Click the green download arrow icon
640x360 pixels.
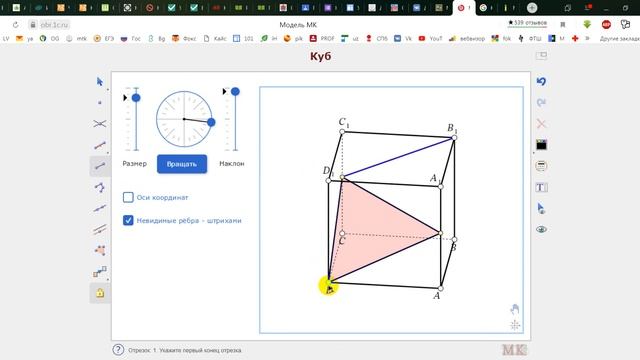[587, 24]
